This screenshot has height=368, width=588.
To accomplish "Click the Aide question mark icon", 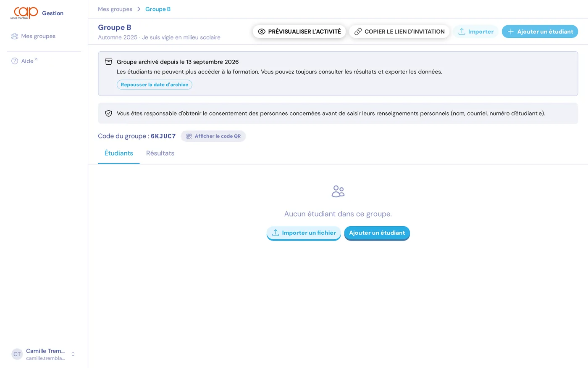I will (15, 61).
